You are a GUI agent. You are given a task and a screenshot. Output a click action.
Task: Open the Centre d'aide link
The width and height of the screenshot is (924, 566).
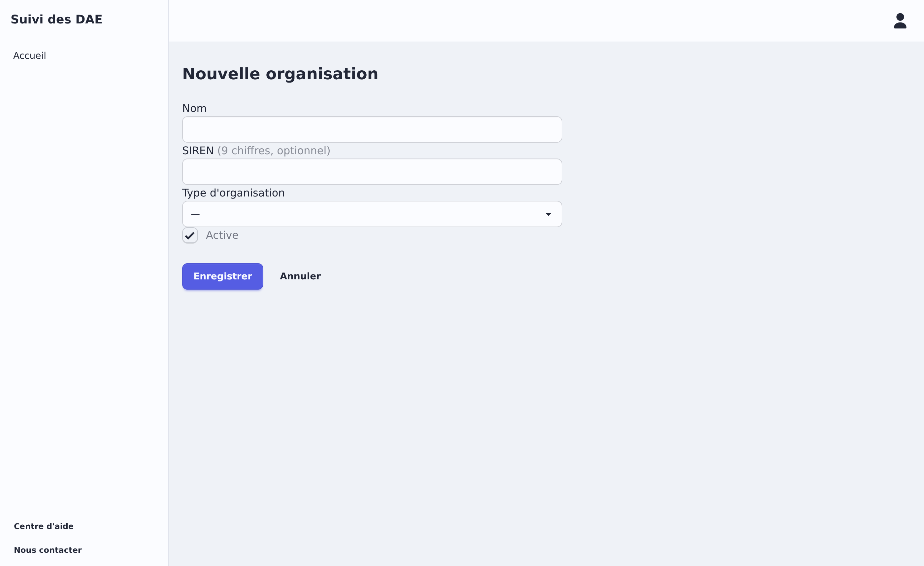44,526
